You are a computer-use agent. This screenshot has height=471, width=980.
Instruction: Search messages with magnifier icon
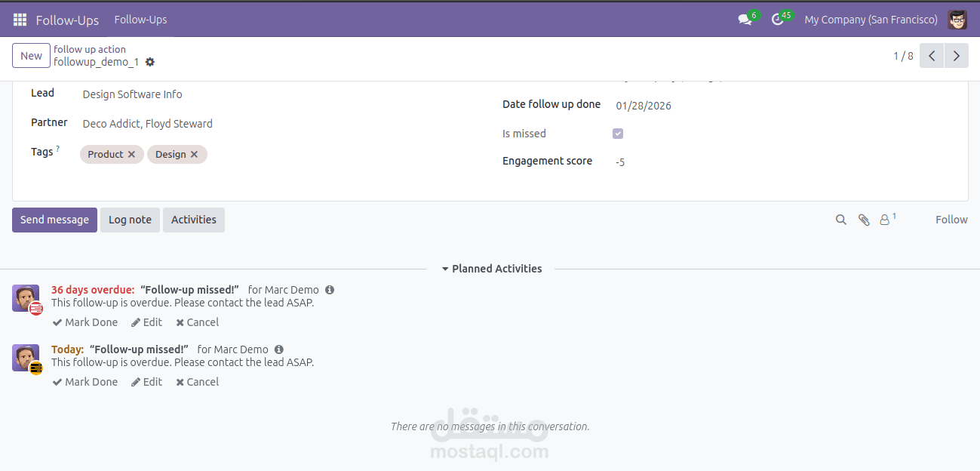841,220
